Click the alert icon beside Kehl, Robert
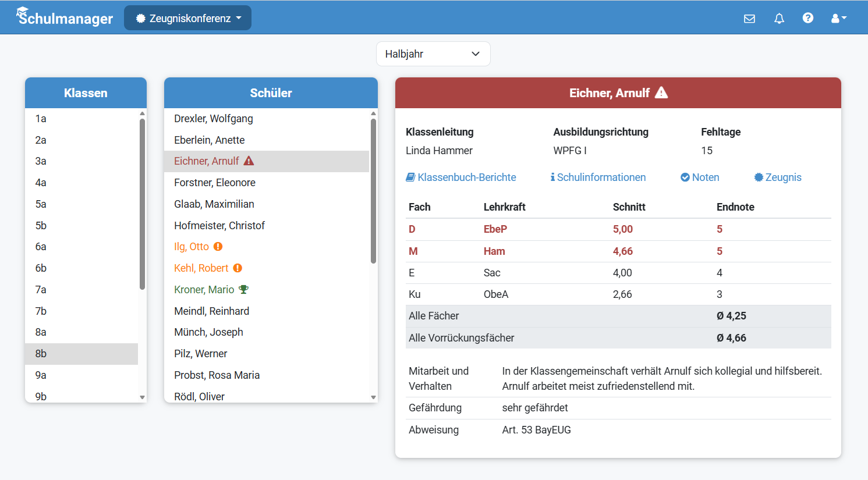 [x=238, y=268]
